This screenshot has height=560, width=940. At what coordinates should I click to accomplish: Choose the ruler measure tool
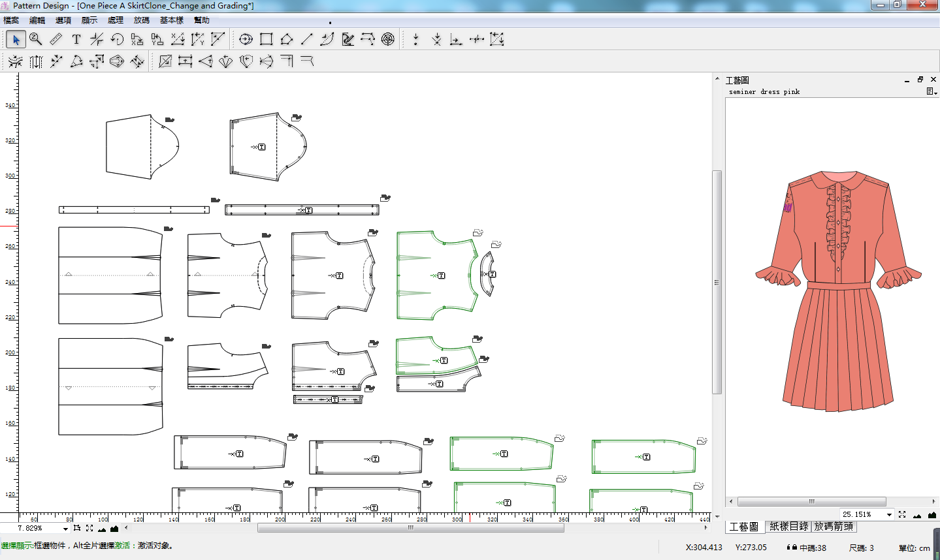click(56, 40)
